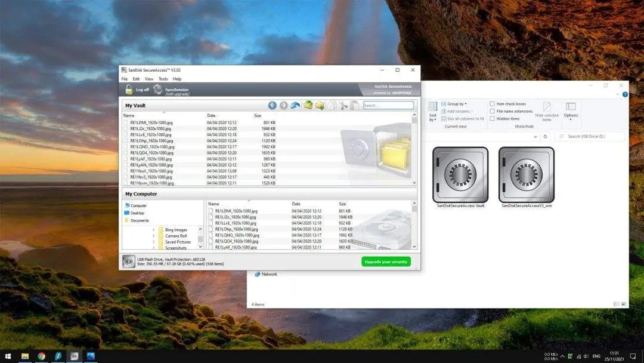Open the vault tools icon in the toolbar
Viewport: 644px width, 363px height.
tap(343, 105)
